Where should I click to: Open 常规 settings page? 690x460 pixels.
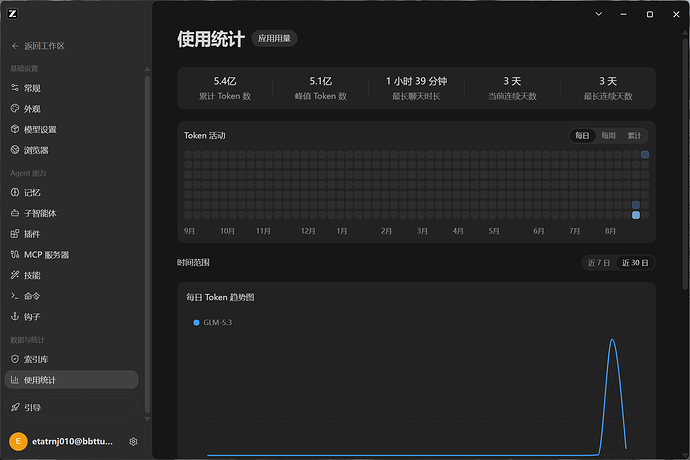coord(71,88)
